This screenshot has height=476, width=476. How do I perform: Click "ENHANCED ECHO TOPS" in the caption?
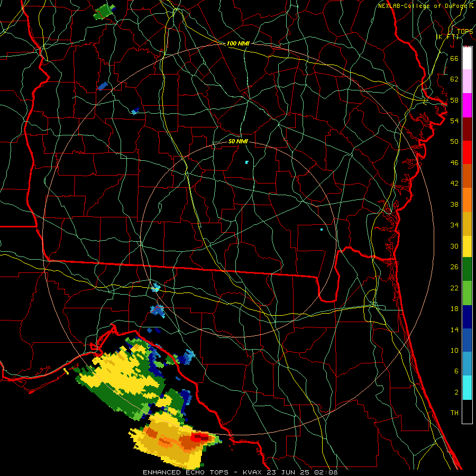pyautogui.click(x=186, y=472)
